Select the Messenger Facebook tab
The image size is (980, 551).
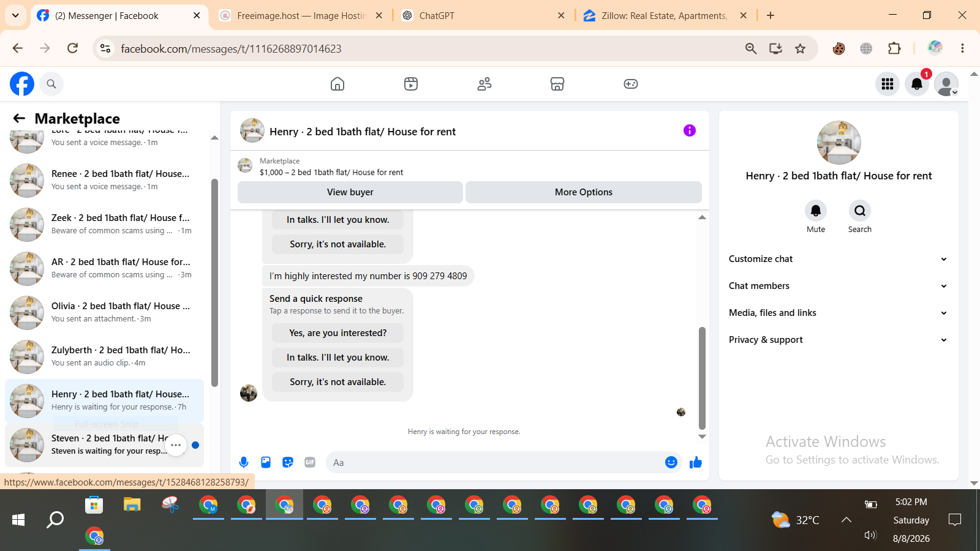tap(119, 16)
